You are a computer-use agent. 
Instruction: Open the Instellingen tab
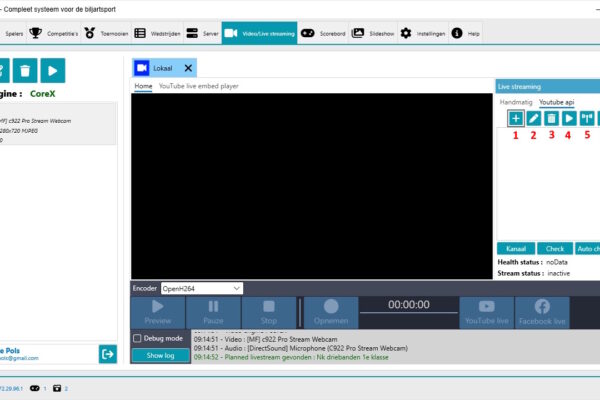point(423,33)
